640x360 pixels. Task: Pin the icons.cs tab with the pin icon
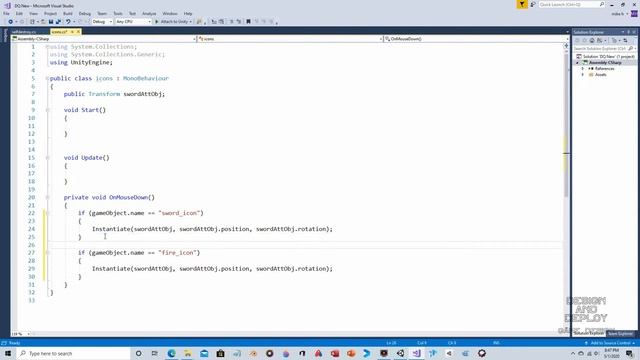[x=72, y=31]
